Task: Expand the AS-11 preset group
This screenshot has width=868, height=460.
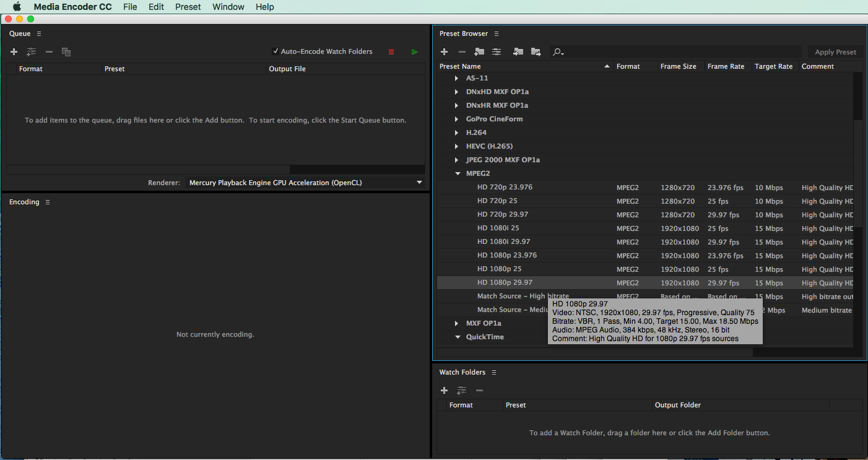Action: pyautogui.click(x=456, y=78)
